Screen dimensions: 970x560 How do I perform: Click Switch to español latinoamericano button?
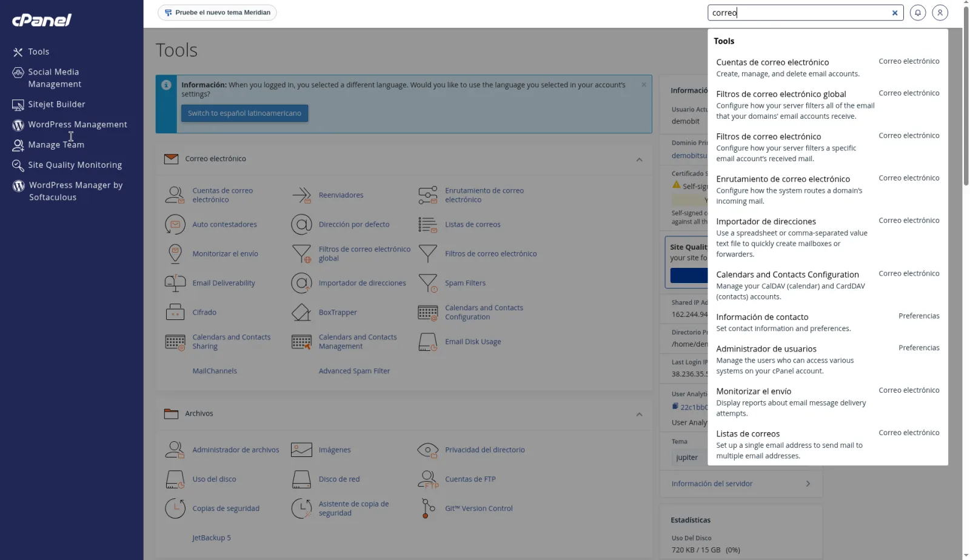pyautogui.click(x=244, y=113)
